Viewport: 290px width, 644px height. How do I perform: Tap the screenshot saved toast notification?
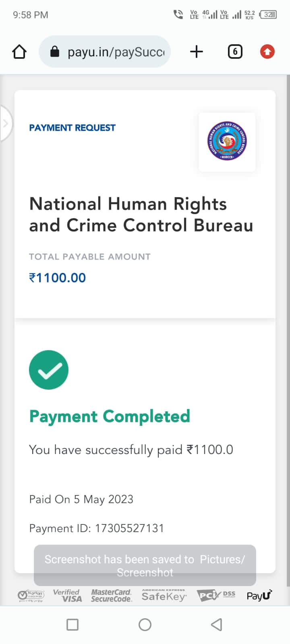click(x=145, y=565)
